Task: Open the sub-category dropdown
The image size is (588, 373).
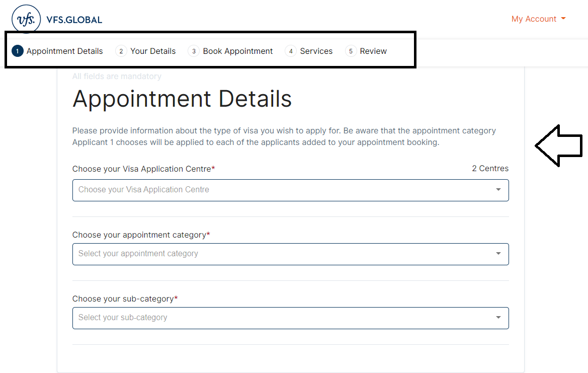Action: 282,318
